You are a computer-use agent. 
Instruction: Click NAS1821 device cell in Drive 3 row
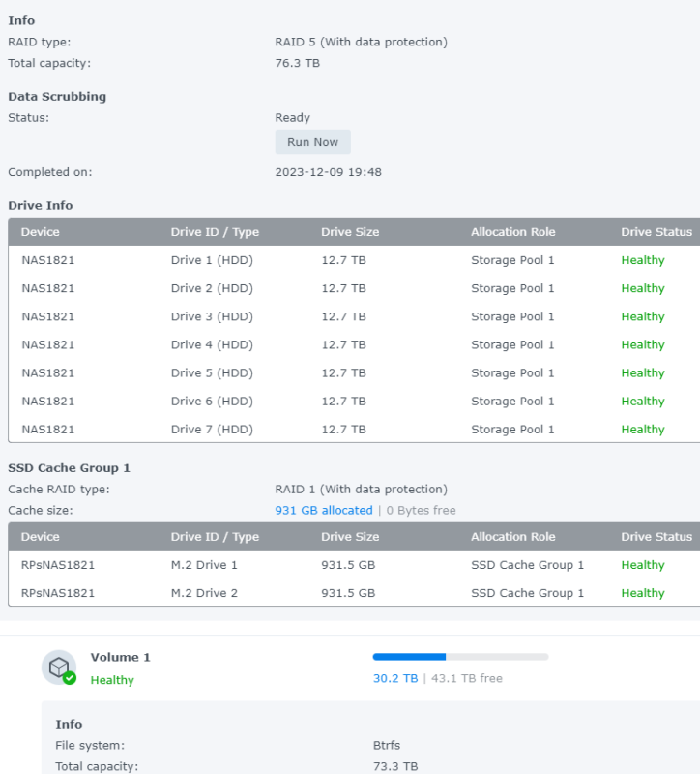[x=47, y=316]
